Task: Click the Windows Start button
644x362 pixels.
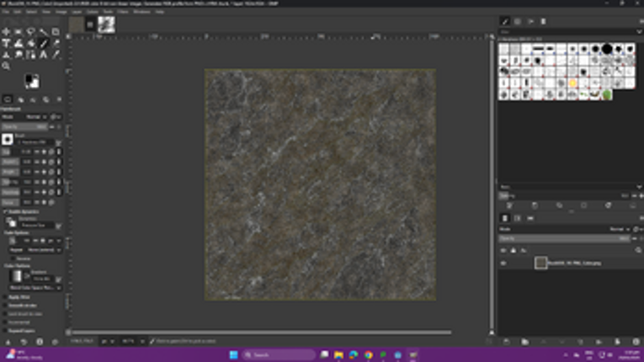Action: click(233, 354)
